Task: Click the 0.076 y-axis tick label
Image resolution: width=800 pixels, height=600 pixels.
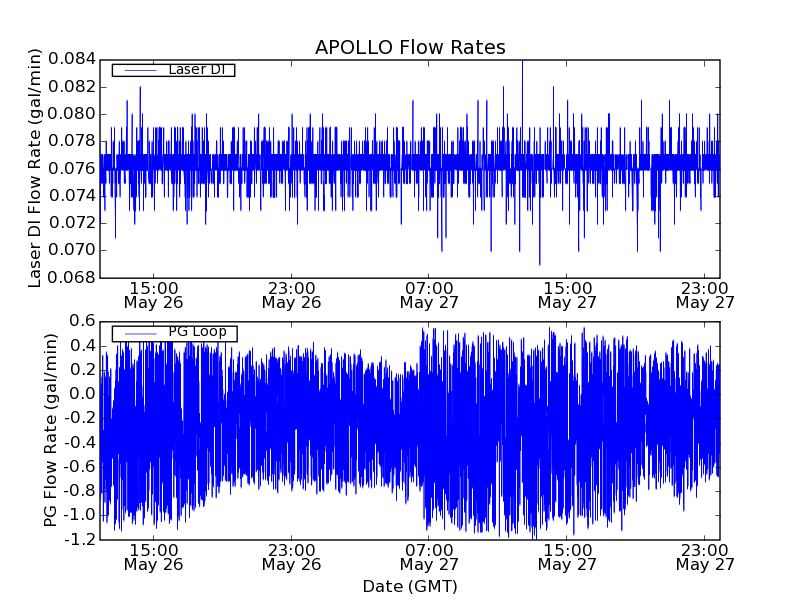Action: [x=76, y=168]
